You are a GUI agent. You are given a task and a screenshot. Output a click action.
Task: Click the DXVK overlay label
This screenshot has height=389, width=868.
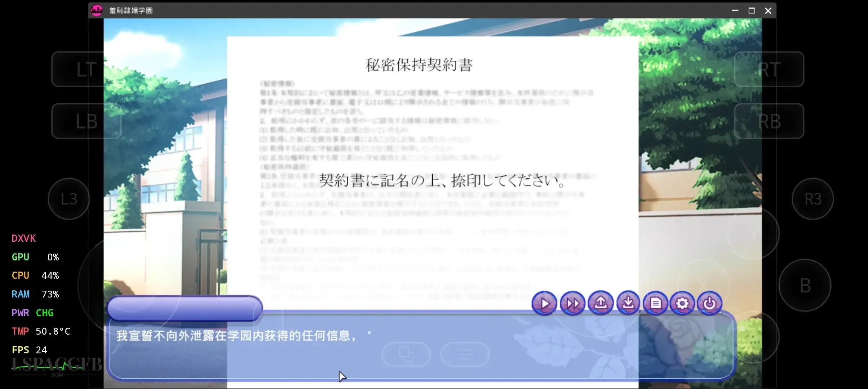(24, 238)
